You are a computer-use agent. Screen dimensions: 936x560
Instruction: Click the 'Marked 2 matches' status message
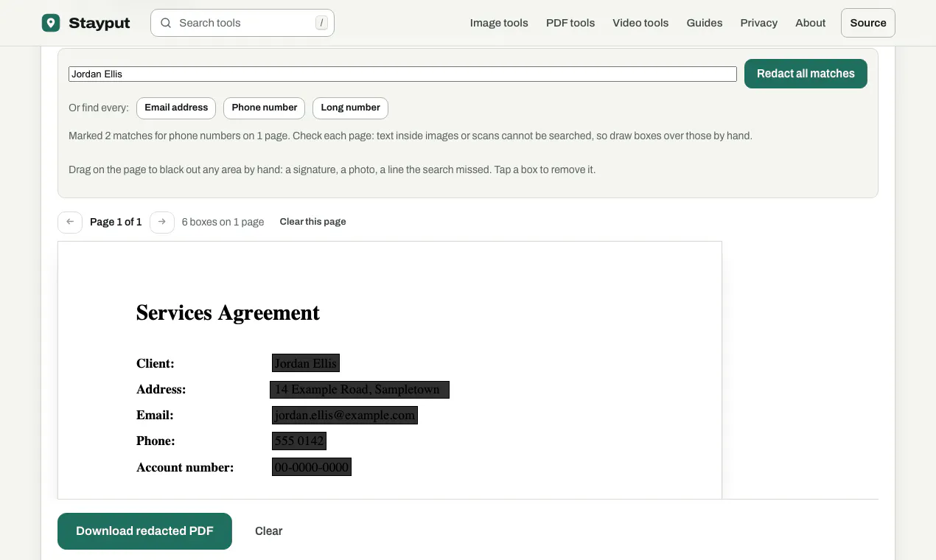coord(411,136)
